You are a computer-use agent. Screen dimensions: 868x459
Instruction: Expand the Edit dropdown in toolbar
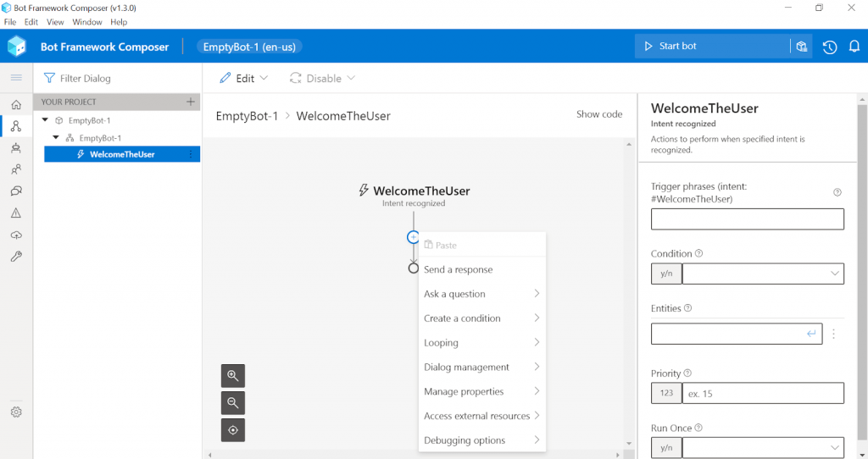(244, 78)
